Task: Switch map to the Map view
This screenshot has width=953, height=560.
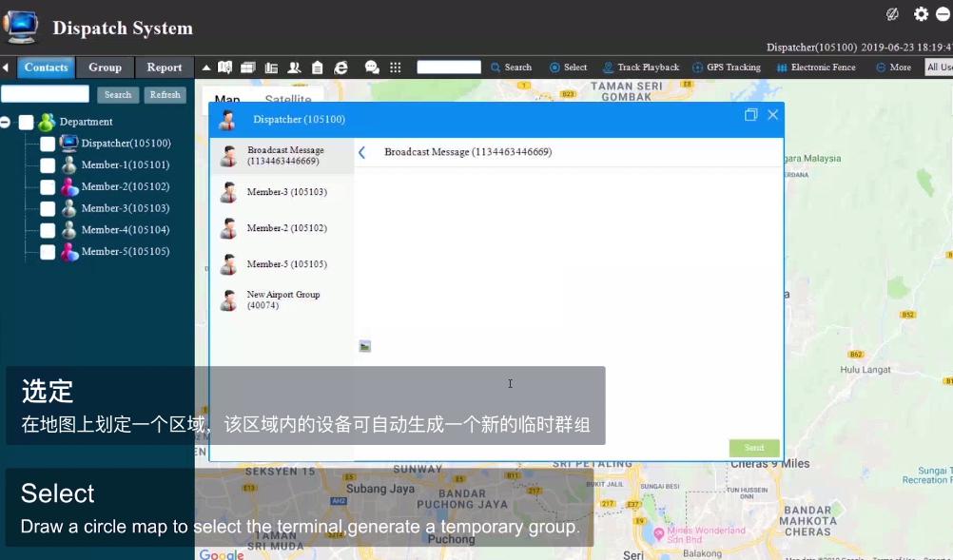Action: pyautogui.click(x=227, y=99)
